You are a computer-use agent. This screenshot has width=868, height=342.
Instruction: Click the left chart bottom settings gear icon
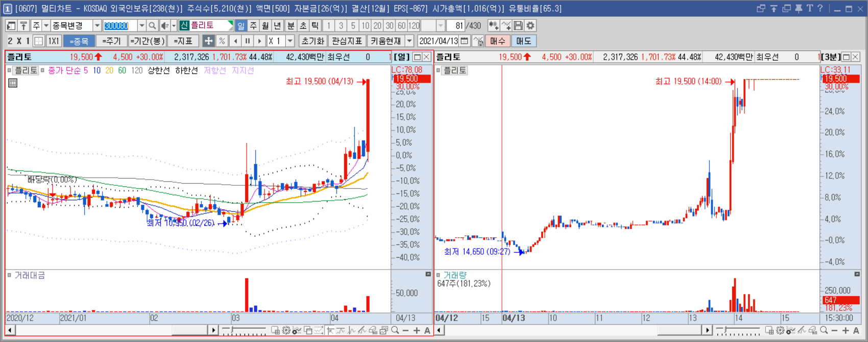pos(286,331)
